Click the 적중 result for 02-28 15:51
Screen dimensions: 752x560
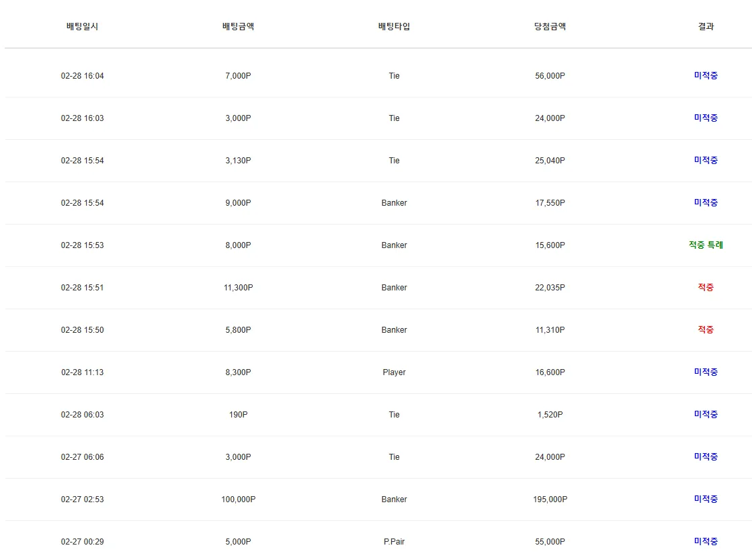(x=706, y=287)
